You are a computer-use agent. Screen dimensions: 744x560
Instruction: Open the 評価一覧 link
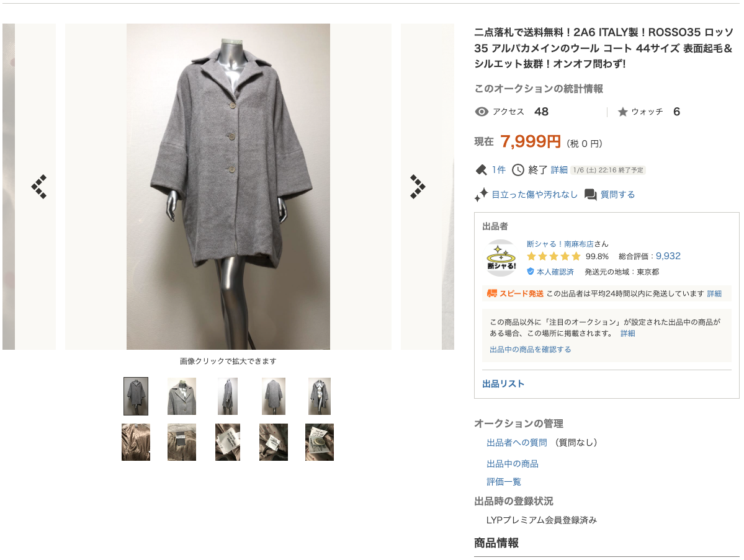coord(503,482)
